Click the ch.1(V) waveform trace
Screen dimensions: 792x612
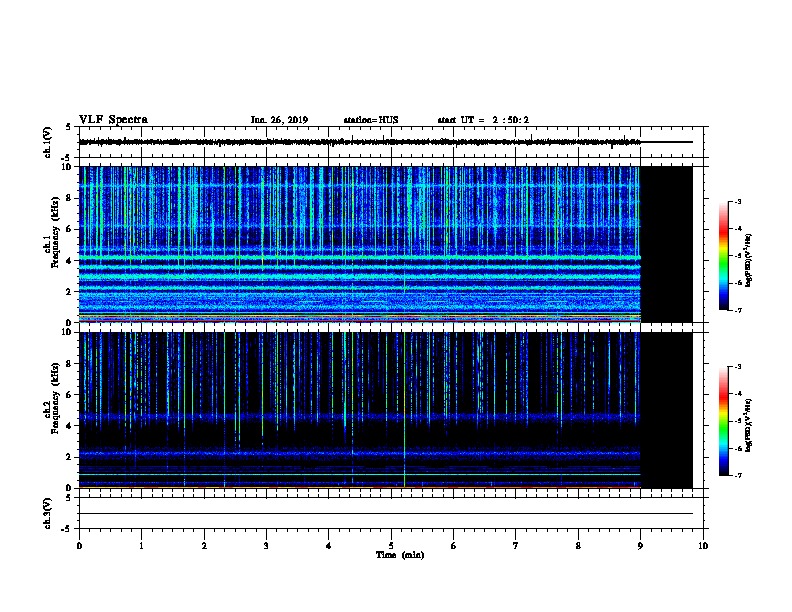coord(385,142)
